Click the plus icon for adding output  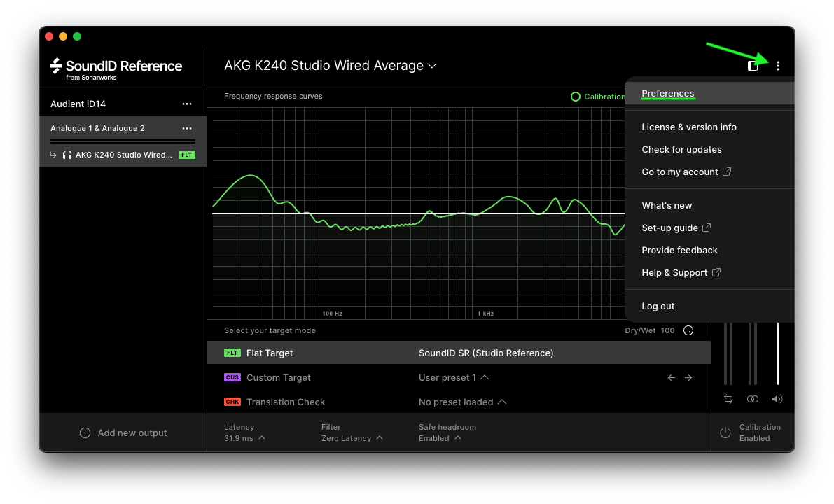pyautogui.click(x=85, y=433)
